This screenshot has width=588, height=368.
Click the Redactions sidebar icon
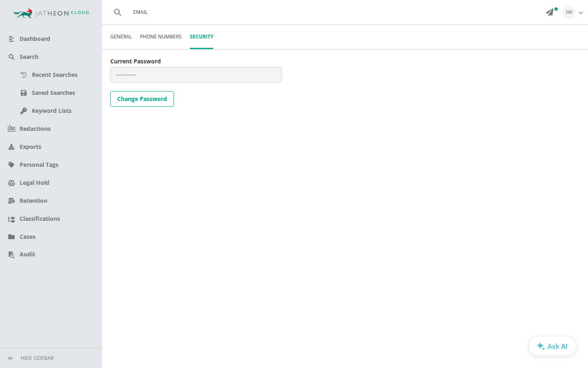click(11, 129)
